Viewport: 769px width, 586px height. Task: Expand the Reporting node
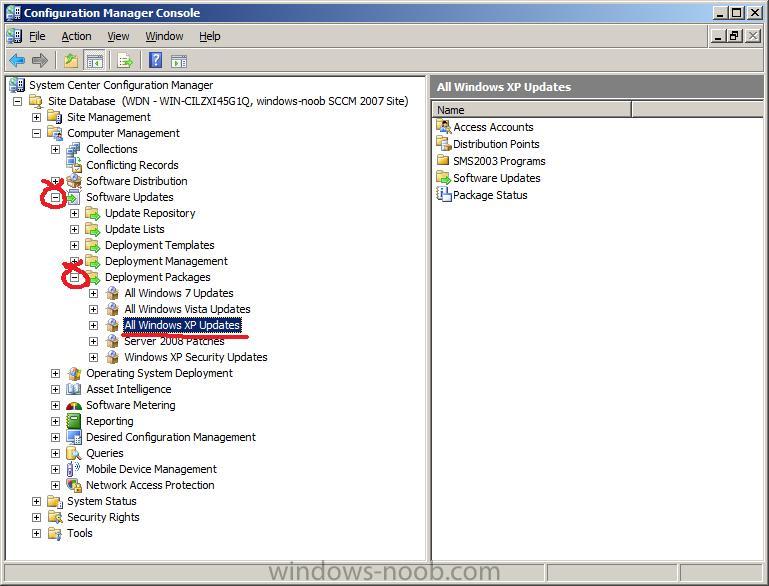coord(55,422)
